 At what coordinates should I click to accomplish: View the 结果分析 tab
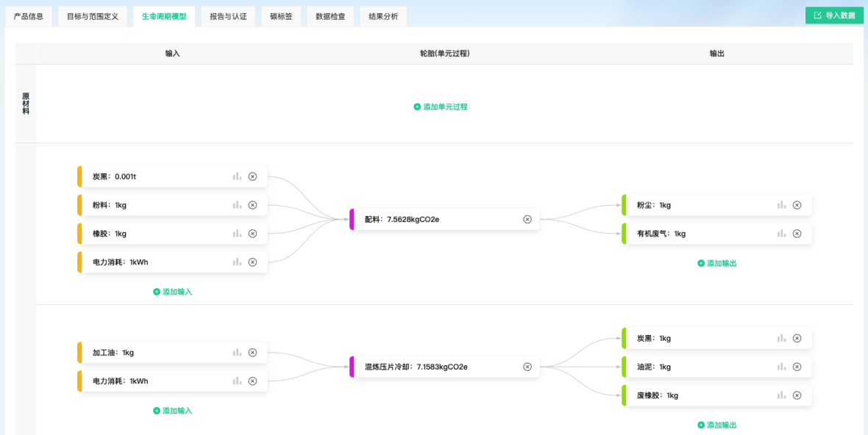383,17
